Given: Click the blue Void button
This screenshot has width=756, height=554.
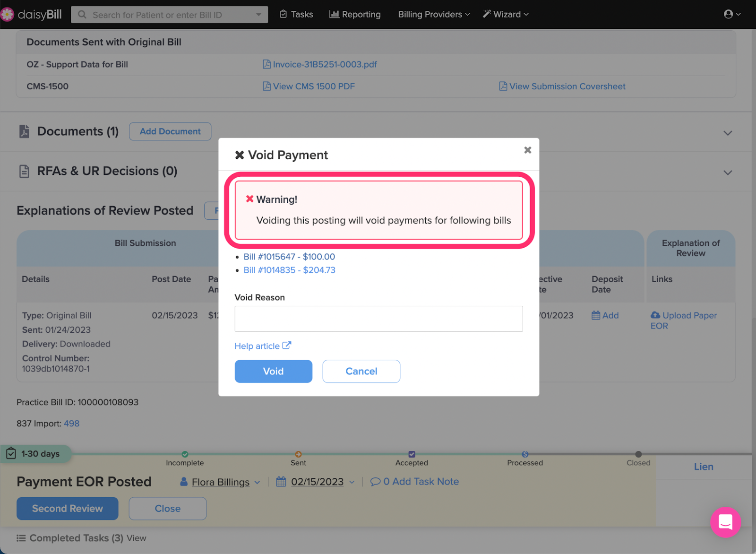Looking at the screenshot, I should pyautogui.click(x=273, y=371).
